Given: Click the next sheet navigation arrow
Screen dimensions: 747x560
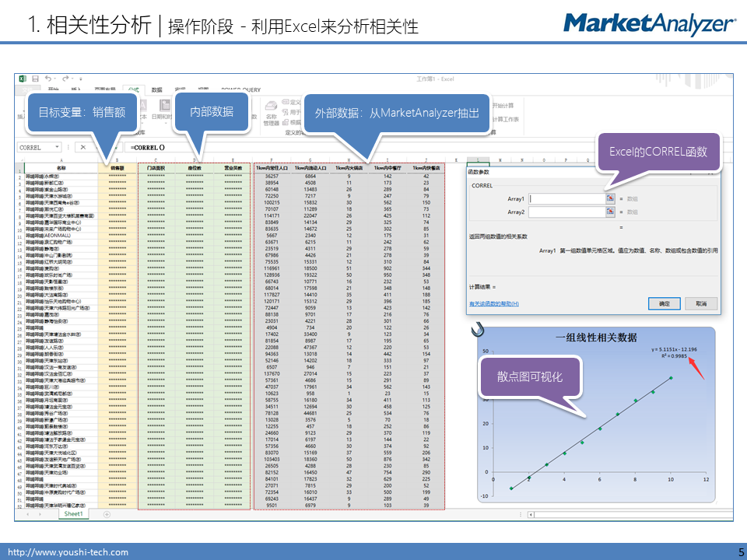Looking at the screenshot, I should (x=40, y=514).
